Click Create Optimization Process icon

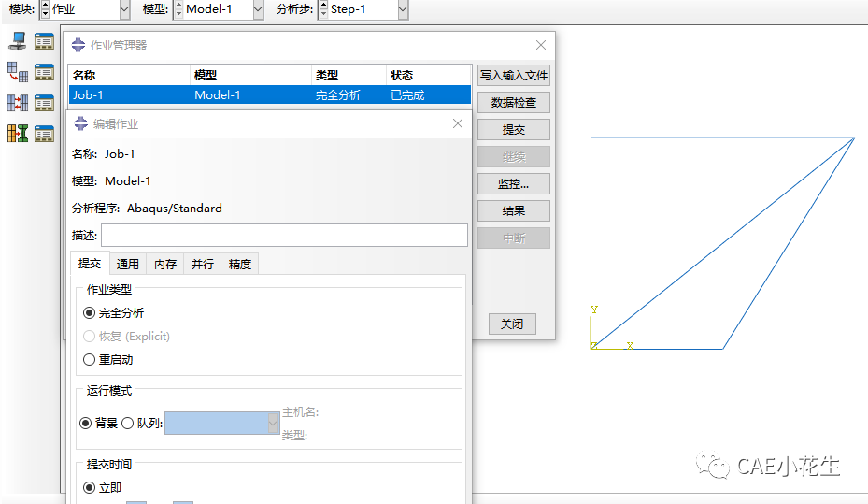(18, 134)
